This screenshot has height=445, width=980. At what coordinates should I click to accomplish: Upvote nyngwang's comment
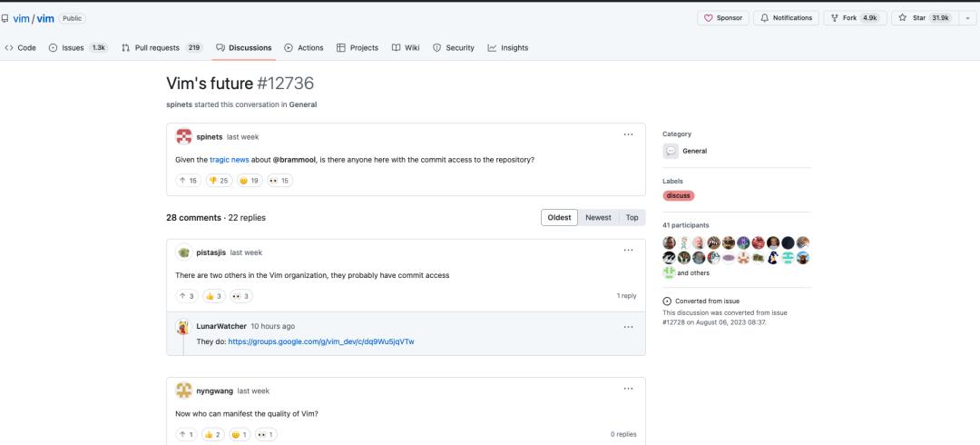186,434
